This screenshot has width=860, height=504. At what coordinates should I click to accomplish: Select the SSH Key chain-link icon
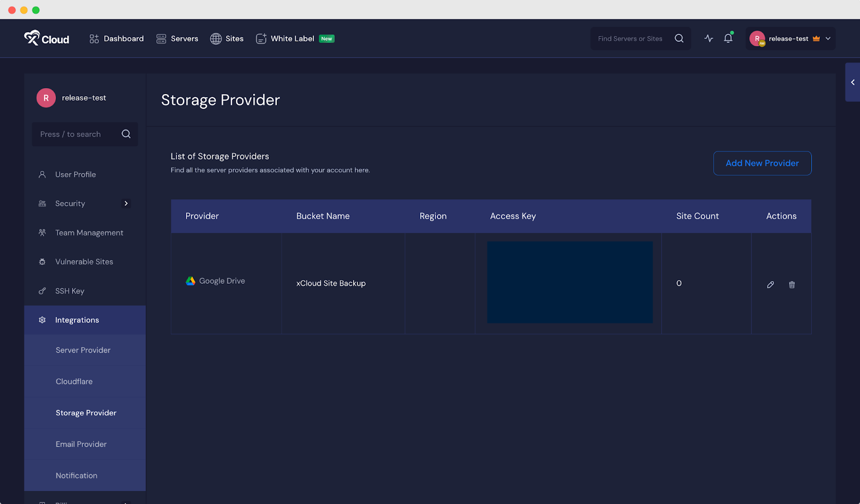click(x=42, y=291)
